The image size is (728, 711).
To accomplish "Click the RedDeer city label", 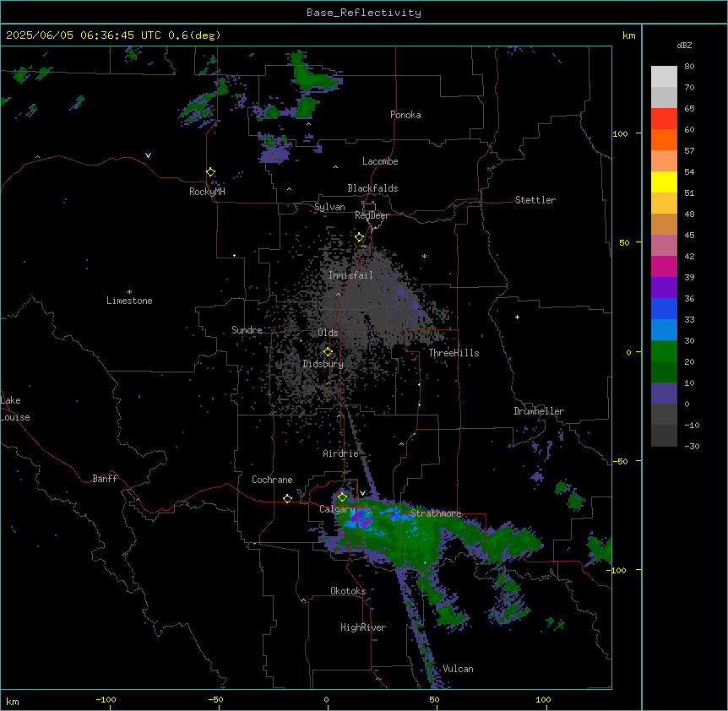I will [x=372, y=215].
